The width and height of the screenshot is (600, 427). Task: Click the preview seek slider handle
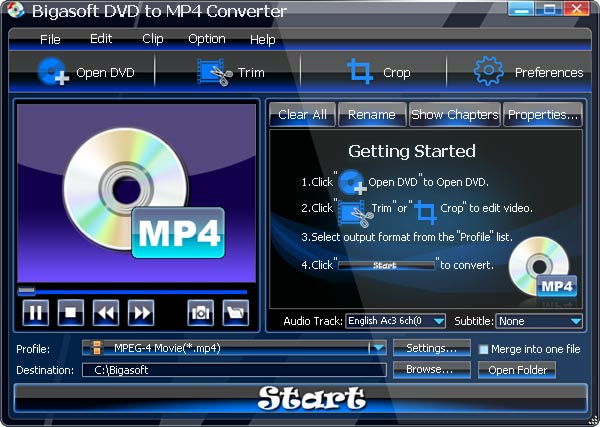point(26,291)
